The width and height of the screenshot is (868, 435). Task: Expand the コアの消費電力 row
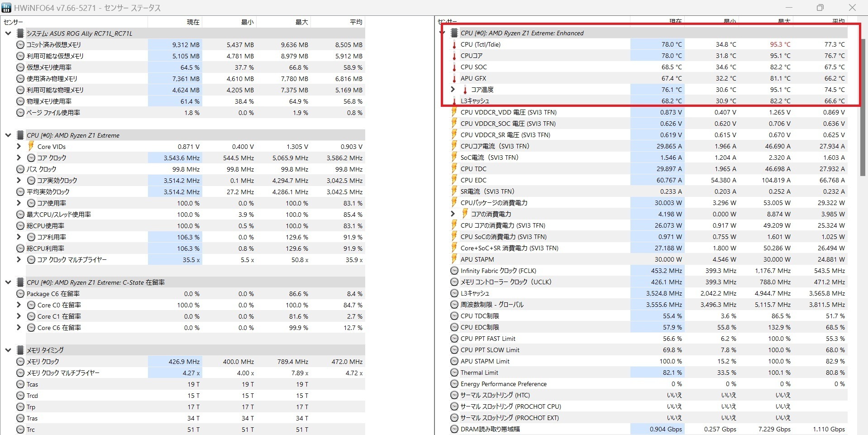(x=453, y=214)
